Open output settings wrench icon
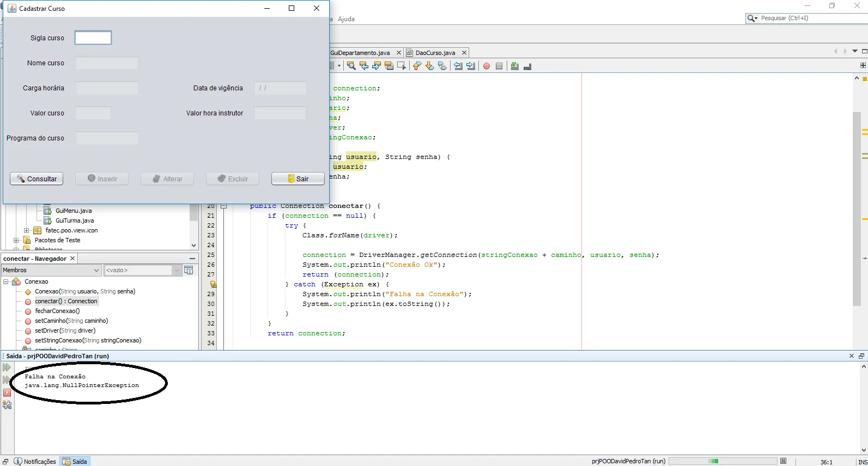The width and height of the screenshot is (868, 466). coord(7,405)
